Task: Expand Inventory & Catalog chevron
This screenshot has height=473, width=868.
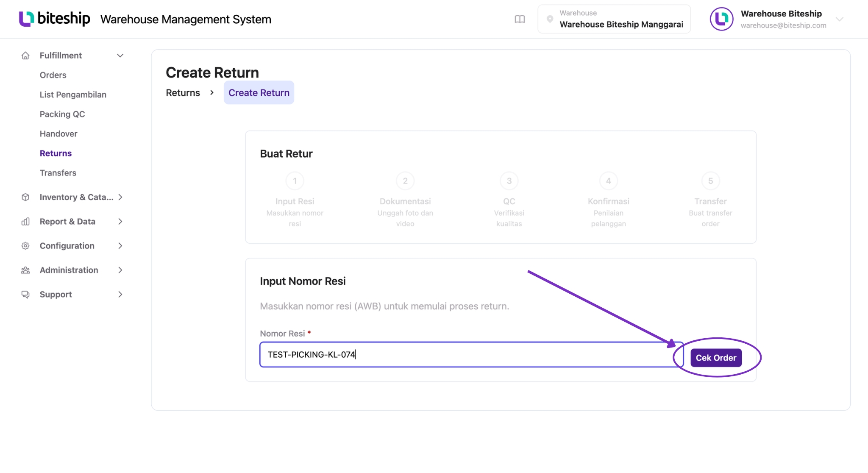Action: click(x=120, y=197)
